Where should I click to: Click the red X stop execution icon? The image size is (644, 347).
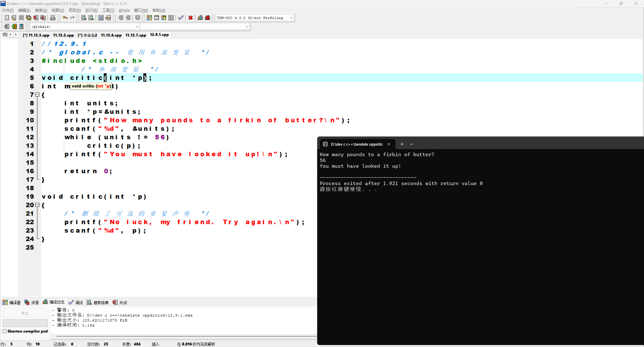[x=190, y=18]
